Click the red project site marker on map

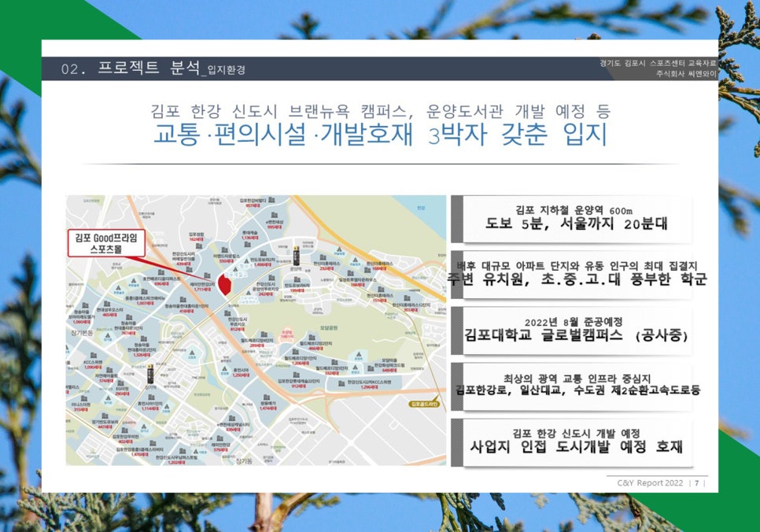pos(223,284)
